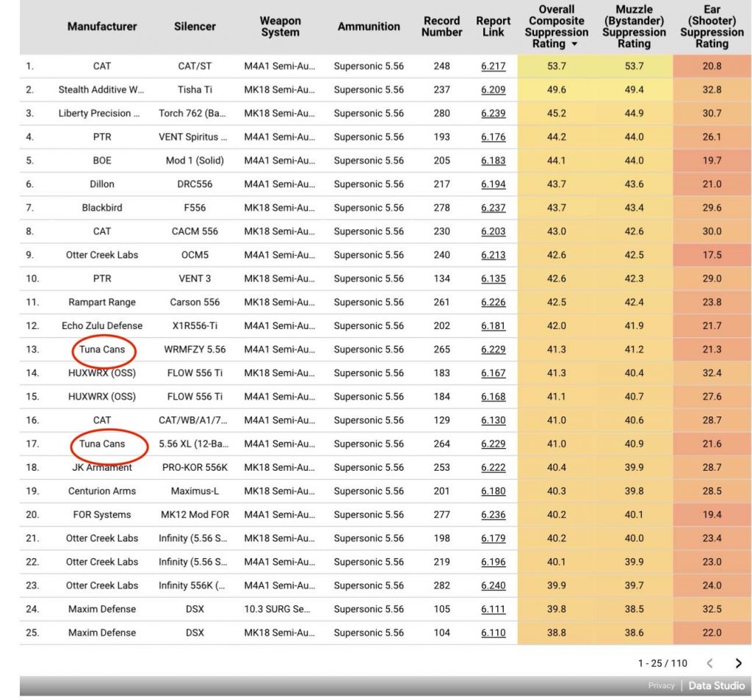This screenshot has width=752, height=700.
Task: Select the "Tisha Ti" silencer cell
Action: (x=195, y=90)
